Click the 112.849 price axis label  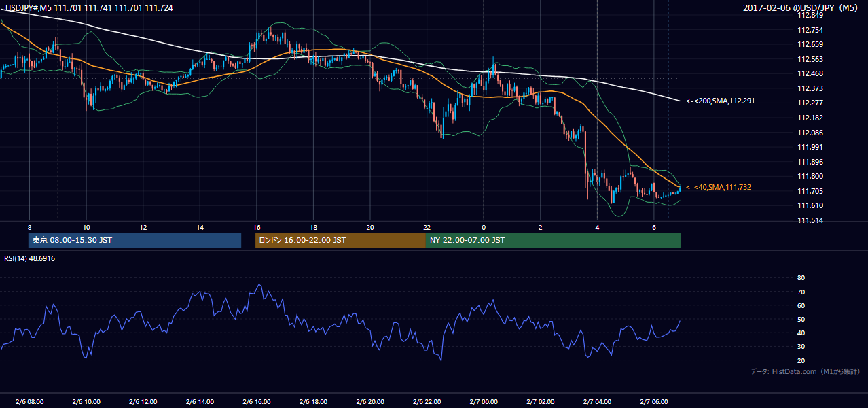click(809, 15)
